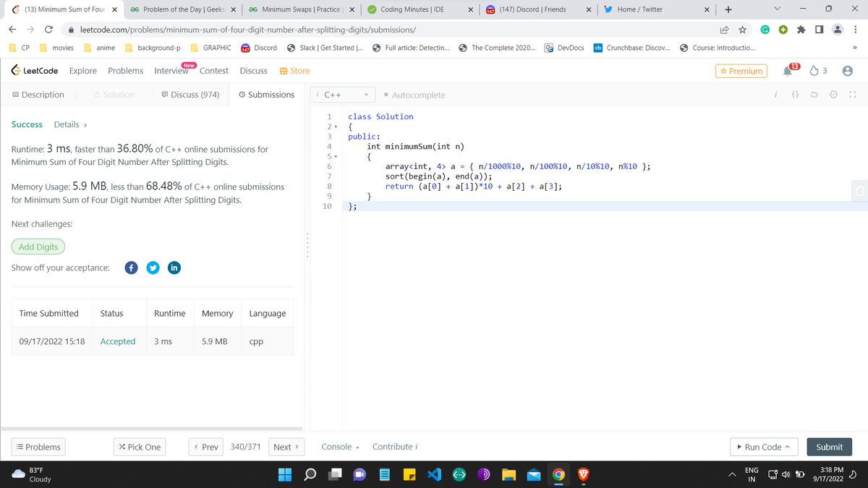The height and width of the screenshot is (488, 868).
Task: Open the editor settings icon
Action: [833, 95]
